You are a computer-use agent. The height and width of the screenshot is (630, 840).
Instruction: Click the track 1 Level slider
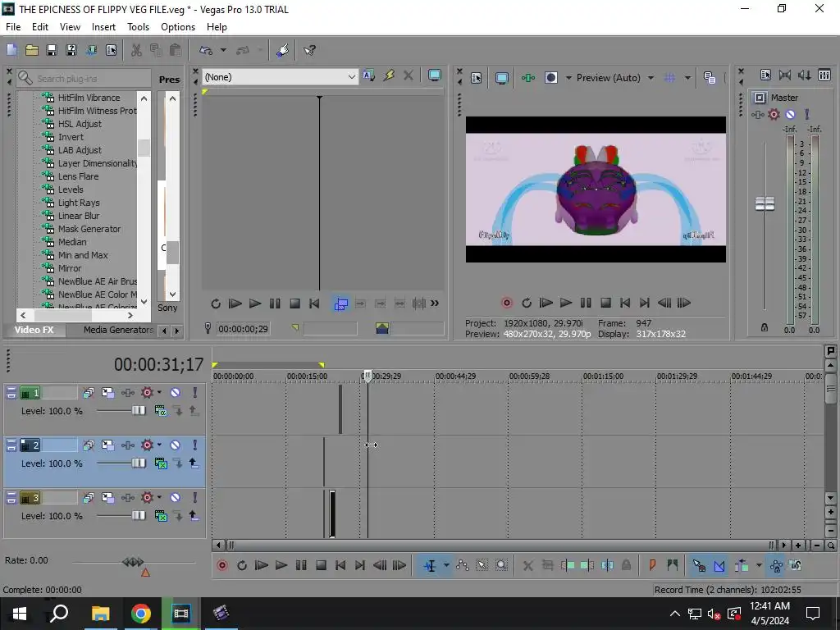(x=138, y=411)
